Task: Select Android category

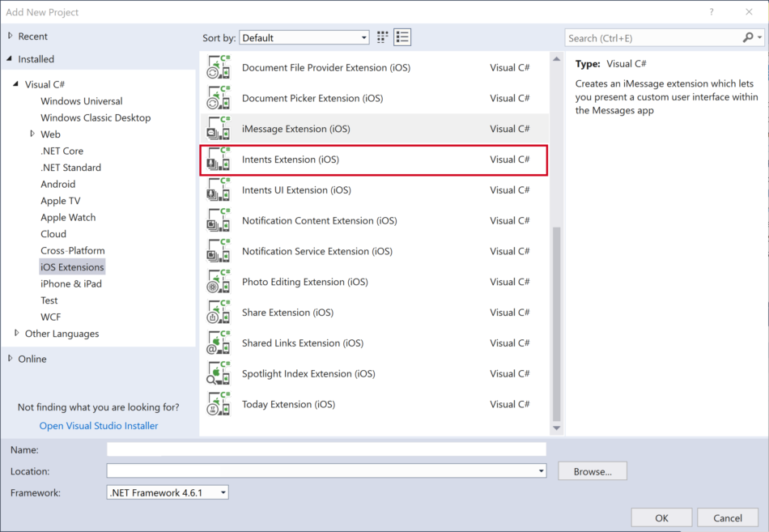Action: click(57, 184)
